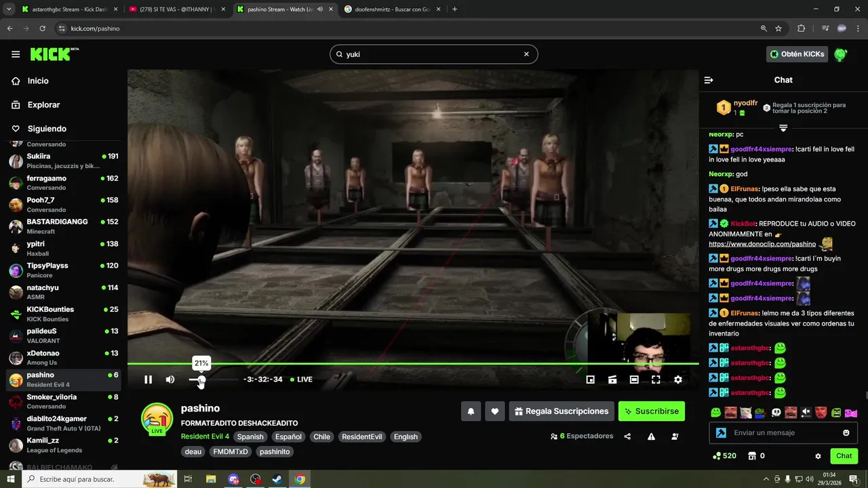Click the KICK logo
Image resolution: width=868 pixels, height=488 pixels.
point(54,54)
